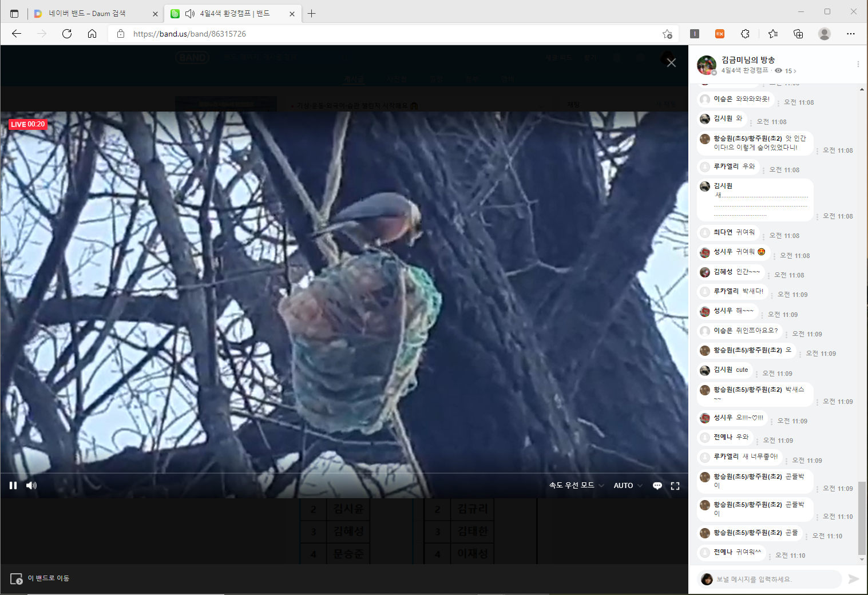Image resolution: width=868 pixels, height=595 pixels.
Task: Click the address bar URL
Action: (189, 34)
